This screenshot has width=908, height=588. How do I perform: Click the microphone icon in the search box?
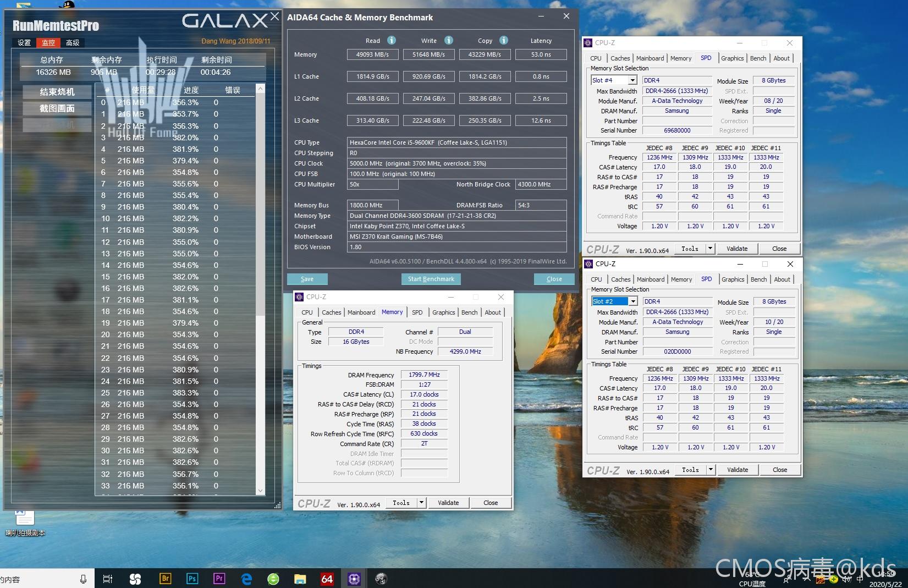click(x=83, y=579)
